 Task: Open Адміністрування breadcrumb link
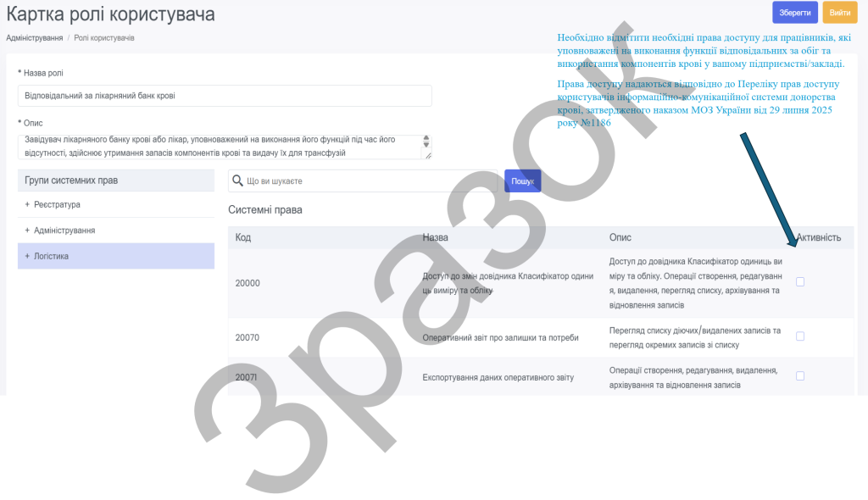[x=34, y=38]
